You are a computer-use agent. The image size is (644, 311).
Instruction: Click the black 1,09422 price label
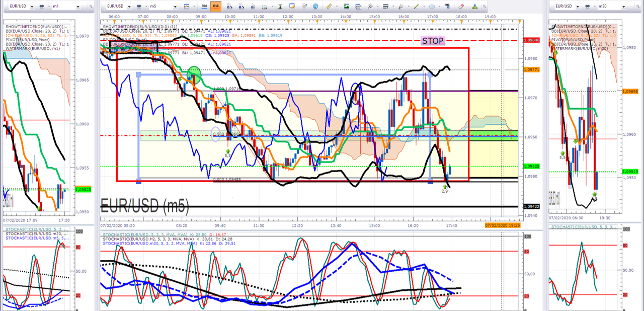click(x=531, y=206)
